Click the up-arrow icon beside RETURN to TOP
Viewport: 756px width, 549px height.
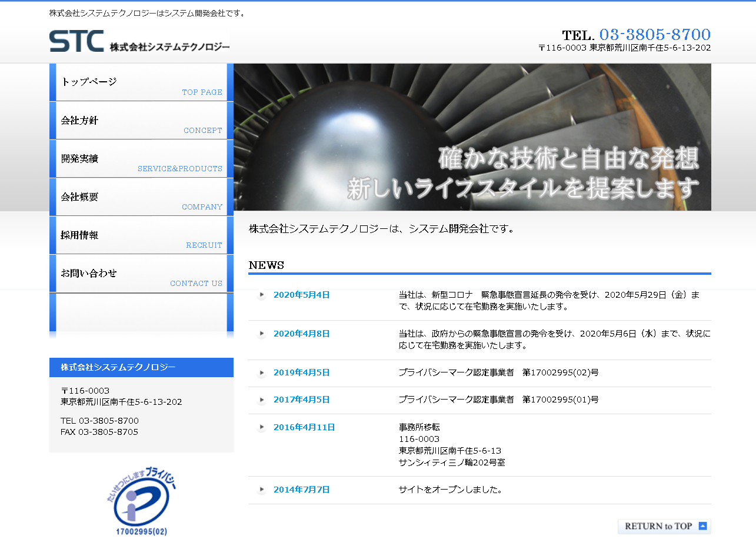[x=701, y=526]
